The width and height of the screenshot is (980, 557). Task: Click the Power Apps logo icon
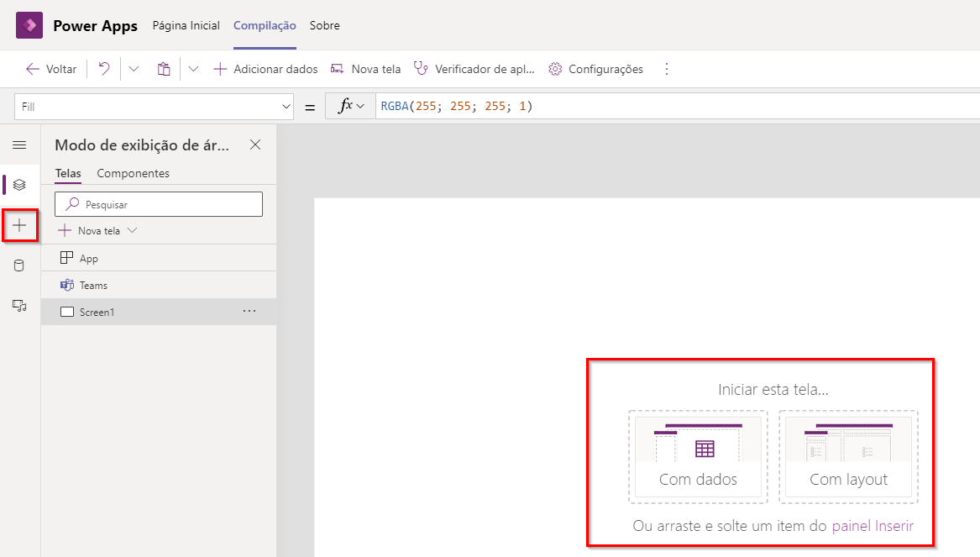pyautogui.click(x=29, y=25)
